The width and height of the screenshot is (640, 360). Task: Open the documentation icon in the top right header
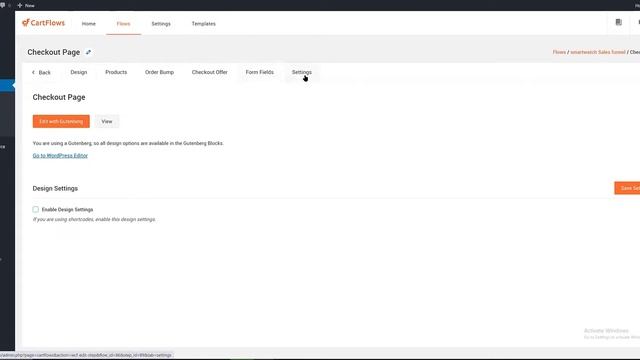coord(618,22)
